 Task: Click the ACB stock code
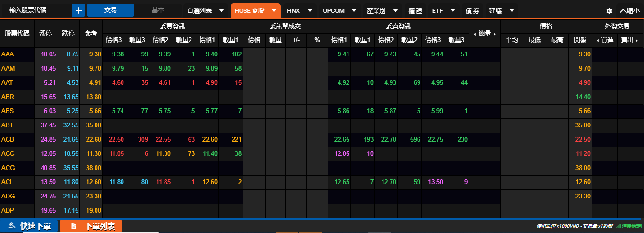pyautogui.click(x=8, y=140)
